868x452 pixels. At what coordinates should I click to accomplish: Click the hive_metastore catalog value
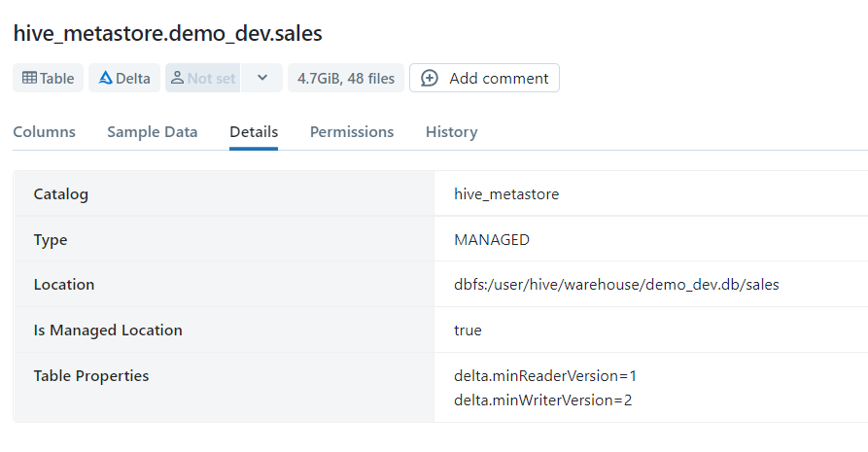coord(506,194)
